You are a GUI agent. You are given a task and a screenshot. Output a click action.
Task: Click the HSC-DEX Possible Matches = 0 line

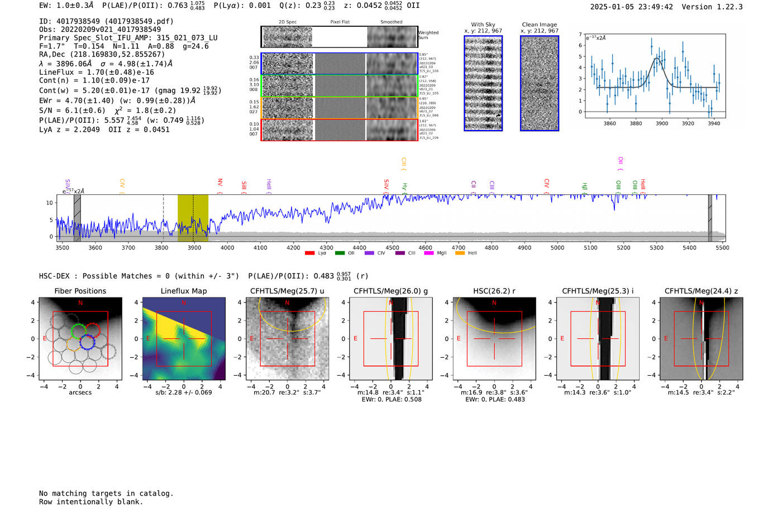click(139, 276)
